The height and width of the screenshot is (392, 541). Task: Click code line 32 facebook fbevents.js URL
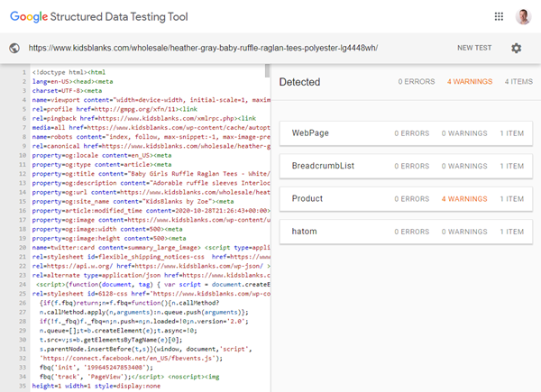click(x=131, y=359)
